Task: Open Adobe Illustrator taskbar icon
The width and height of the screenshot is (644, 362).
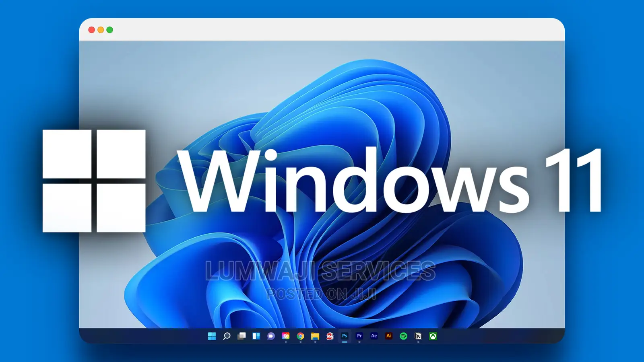Action: [389, 336]
